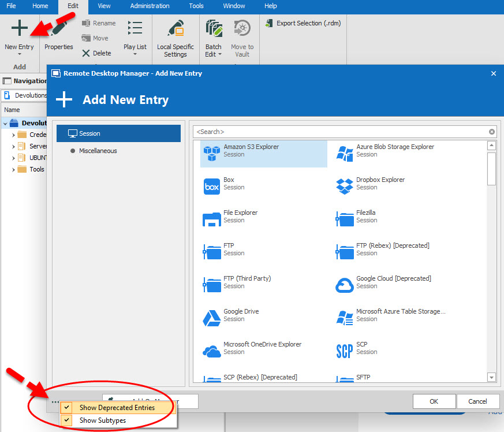Expand the Tools folder in navigation tree
The width and height of the screenshot is (504, 432).
(x=14, y=169)
